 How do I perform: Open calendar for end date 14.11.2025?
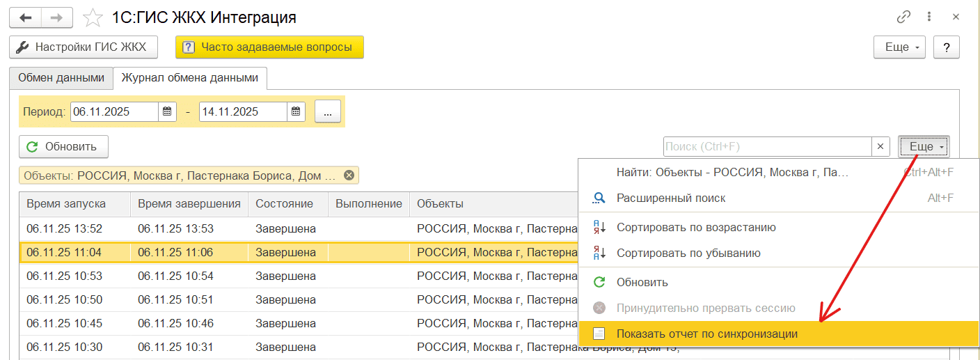point(296,112)
